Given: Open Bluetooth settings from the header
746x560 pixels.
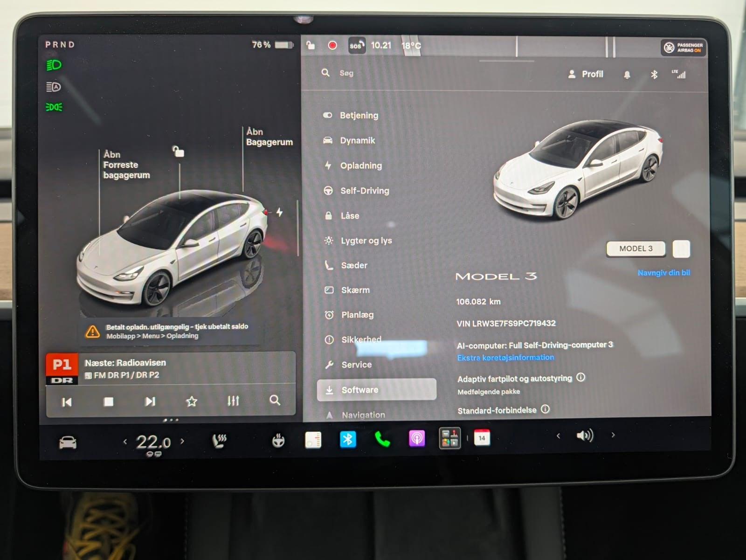Looking at the screenshot, I should click(654, 75).
